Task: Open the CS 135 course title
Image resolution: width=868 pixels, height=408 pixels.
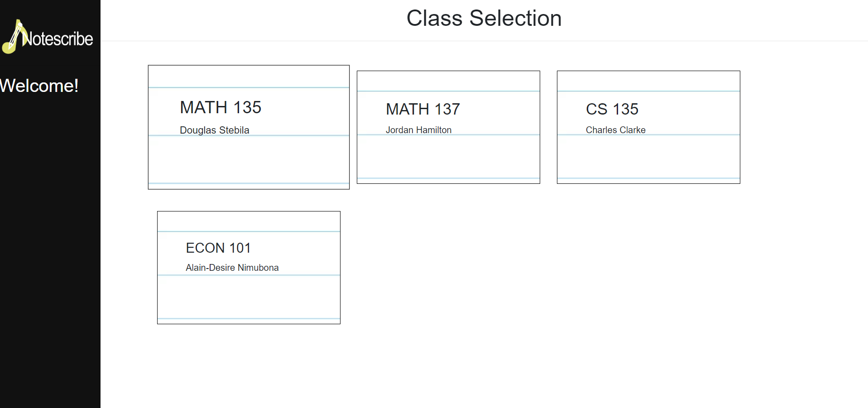Action: coord(612,109)
